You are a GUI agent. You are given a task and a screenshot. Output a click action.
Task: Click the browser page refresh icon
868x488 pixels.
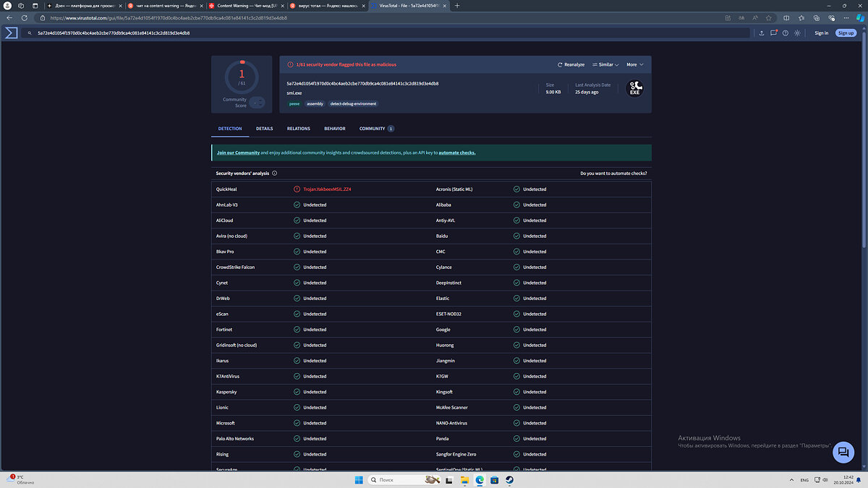coord(25,17)
